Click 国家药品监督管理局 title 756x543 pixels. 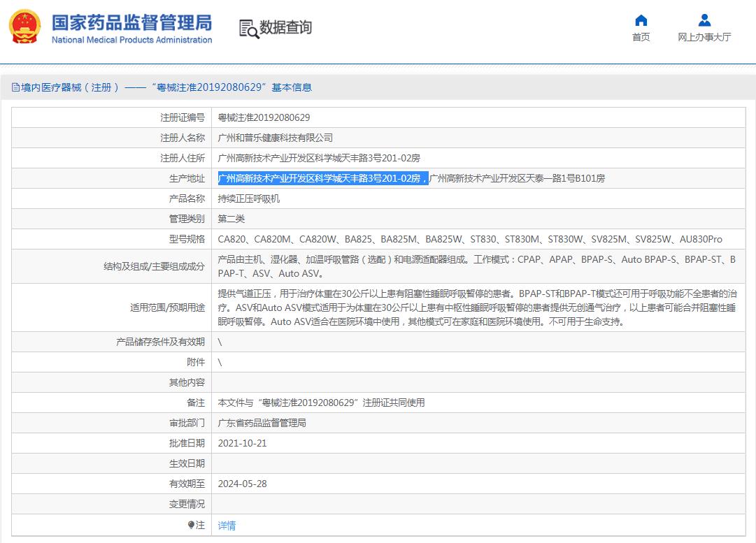coord(131,22)
